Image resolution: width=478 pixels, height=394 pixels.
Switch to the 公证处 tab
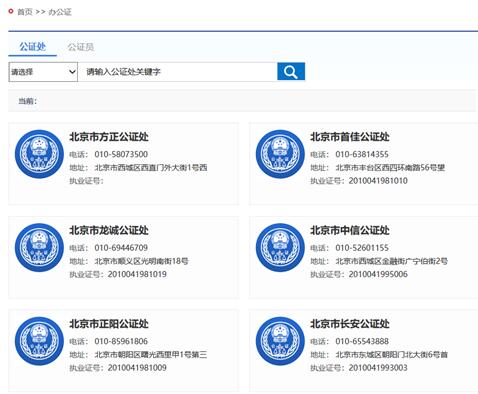[x=32, y=47]
